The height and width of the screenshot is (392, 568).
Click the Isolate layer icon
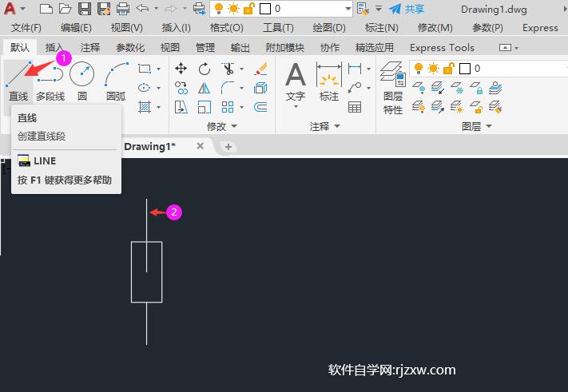(438, 88)
